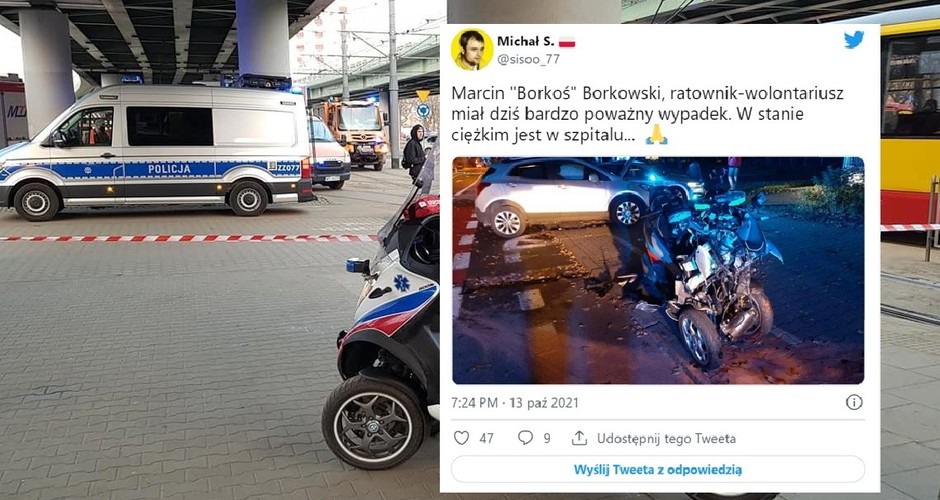The width and height of the screenshot is (940, 500).
Task: Open the 7:24 PM · 13 paź 2021 timestamp
Action: coord(516,403)
